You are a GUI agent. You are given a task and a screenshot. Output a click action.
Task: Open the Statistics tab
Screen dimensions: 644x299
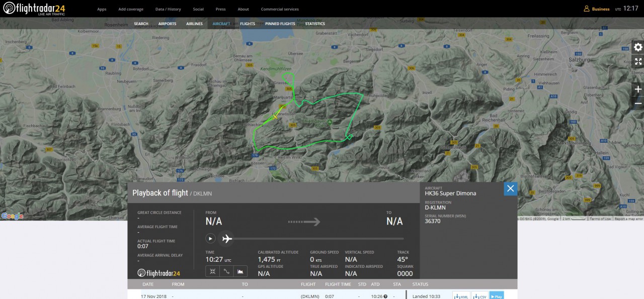[x=315, y=24]
